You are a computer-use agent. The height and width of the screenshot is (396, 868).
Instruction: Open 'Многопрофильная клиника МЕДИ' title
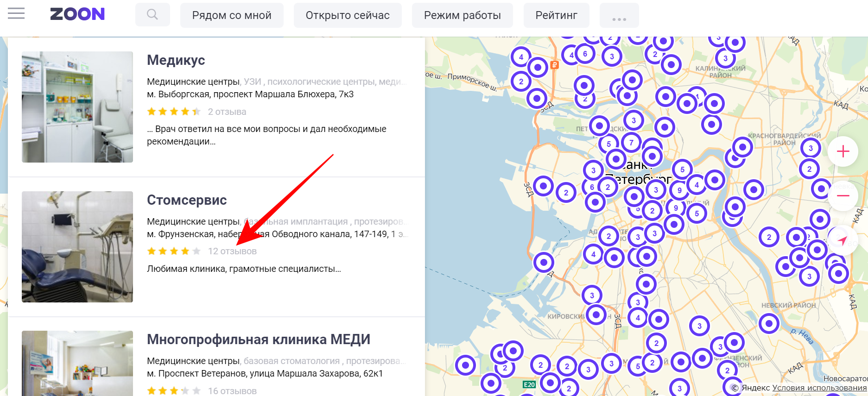[259, 339]
